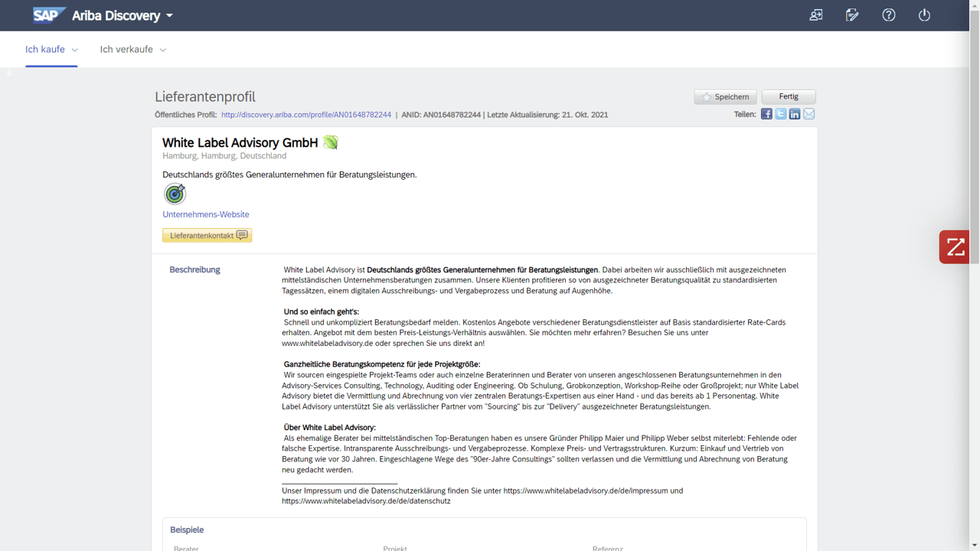Open the Ariba Discovery dropdown arrow
Image resolution: width=980 pixels, height=551 pixels.
click(170, 16)
